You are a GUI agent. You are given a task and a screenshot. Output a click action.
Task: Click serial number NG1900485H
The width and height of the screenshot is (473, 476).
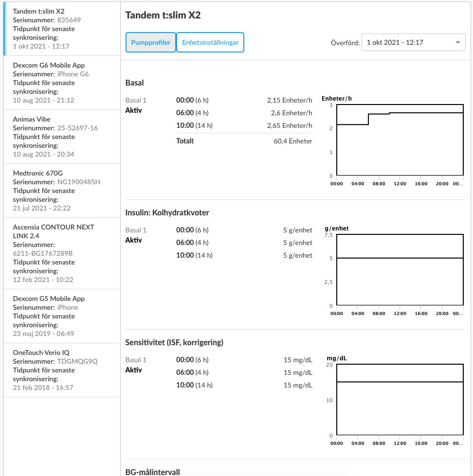[79, 182]
